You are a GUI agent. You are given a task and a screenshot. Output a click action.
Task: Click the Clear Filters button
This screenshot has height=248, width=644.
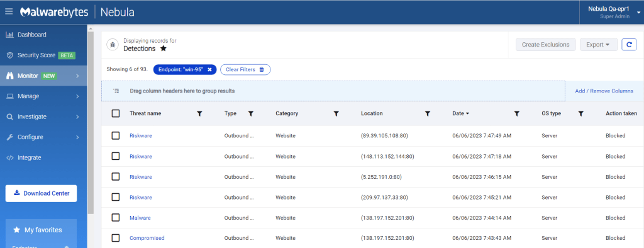point(245,69)
